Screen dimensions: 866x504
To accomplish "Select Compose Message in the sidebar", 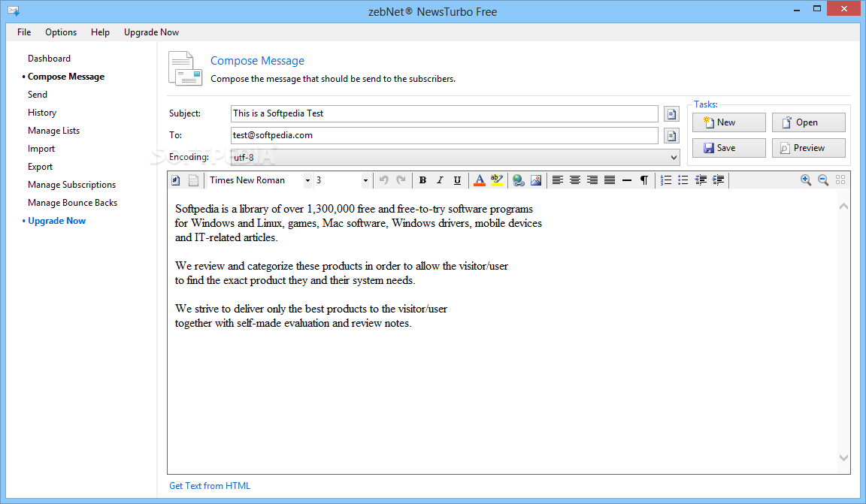I will tap(65, 77).
